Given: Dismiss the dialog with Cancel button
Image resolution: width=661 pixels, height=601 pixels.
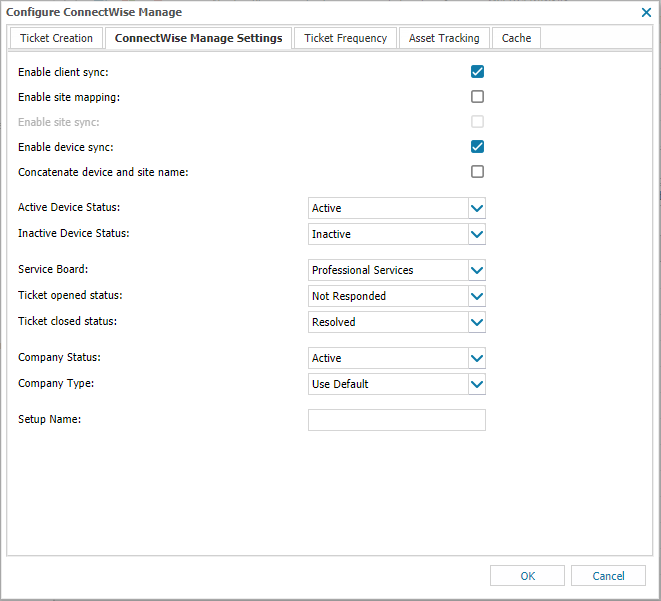Looking at the screenshot, I should pos(608,576).
